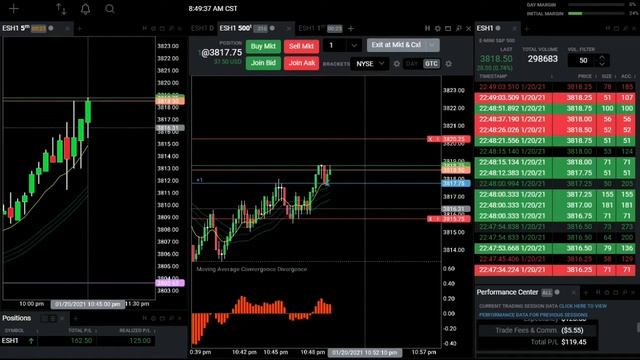Click Total P/L $119.45 value

click(x=573, y=342)
